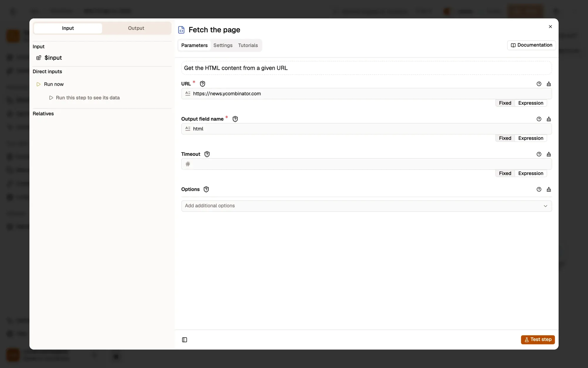Open the help icon in the Options row

tap(539, 189)
